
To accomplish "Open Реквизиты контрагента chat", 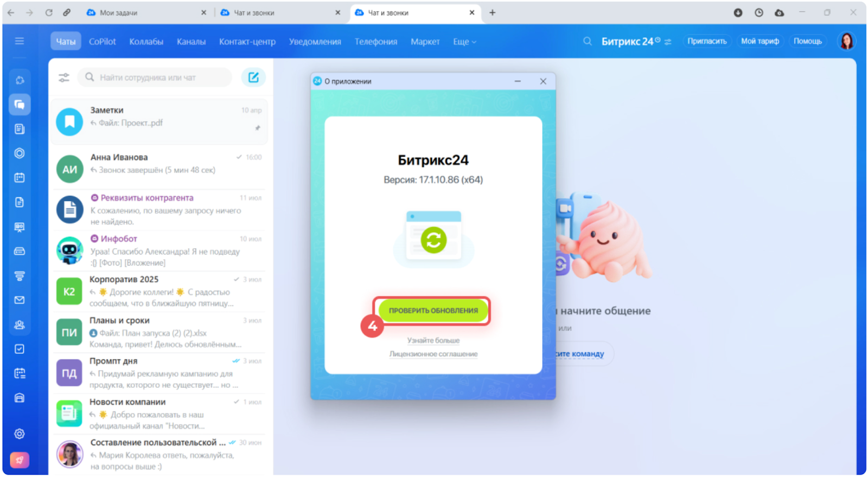I will tap(158, 209).
